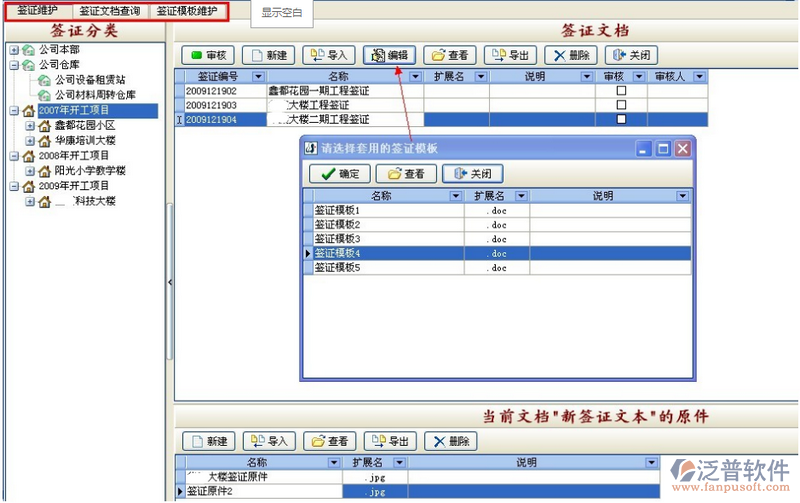The width and height of the screenshot is (800, 503).
Task: Select the 签证模板4 row
Action: point(497,253)
